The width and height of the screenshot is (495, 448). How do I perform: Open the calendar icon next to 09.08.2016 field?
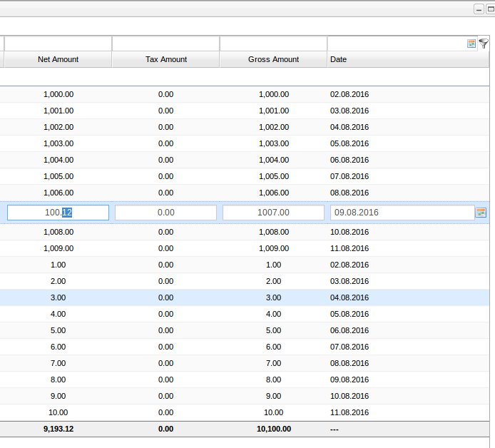pos(481,213)
